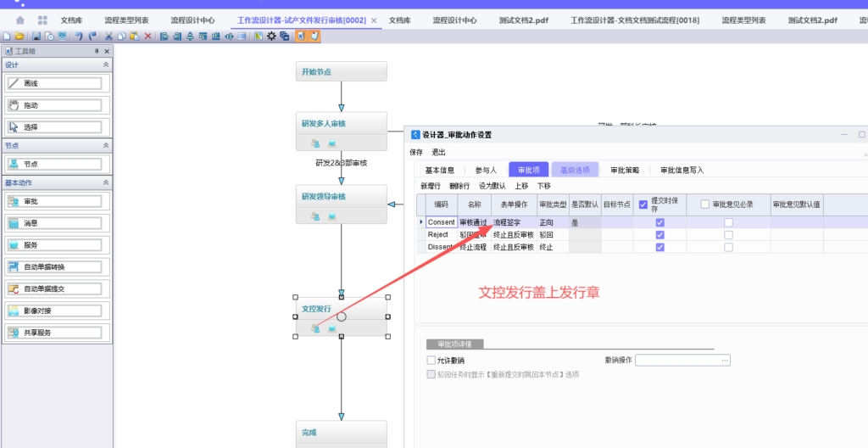
Task: Close the 工具箱 toolbox panel
Action: pyautogui.click(x=107, y=51)
